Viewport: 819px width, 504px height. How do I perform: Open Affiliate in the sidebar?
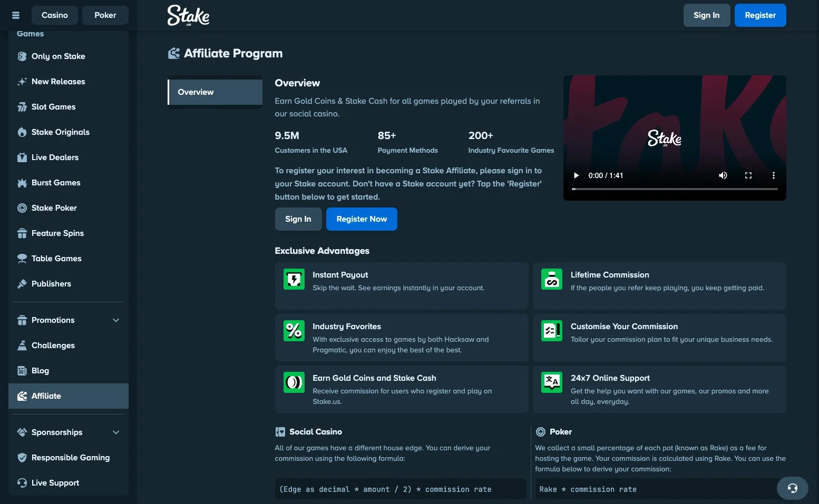point(69,396)
